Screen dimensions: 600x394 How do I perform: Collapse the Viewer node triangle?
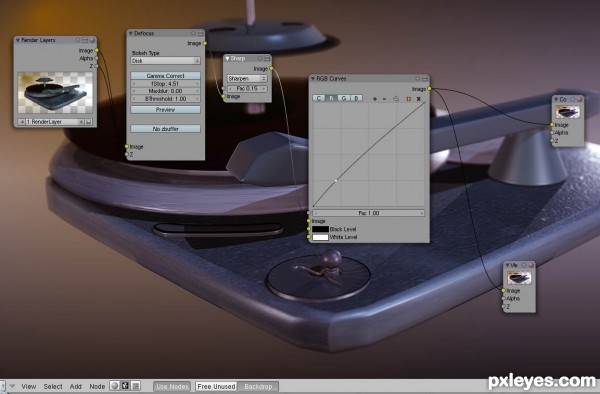tap(507, 265)
